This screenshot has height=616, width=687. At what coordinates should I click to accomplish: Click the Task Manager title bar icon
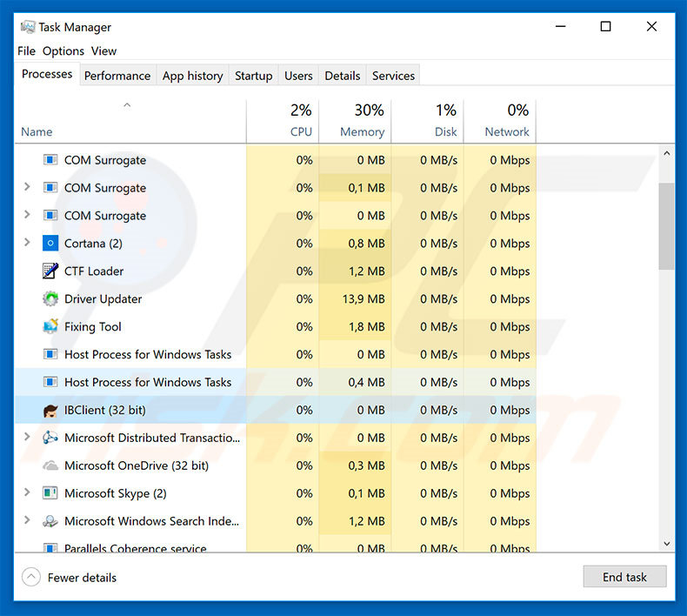click(x=28, y=27)
